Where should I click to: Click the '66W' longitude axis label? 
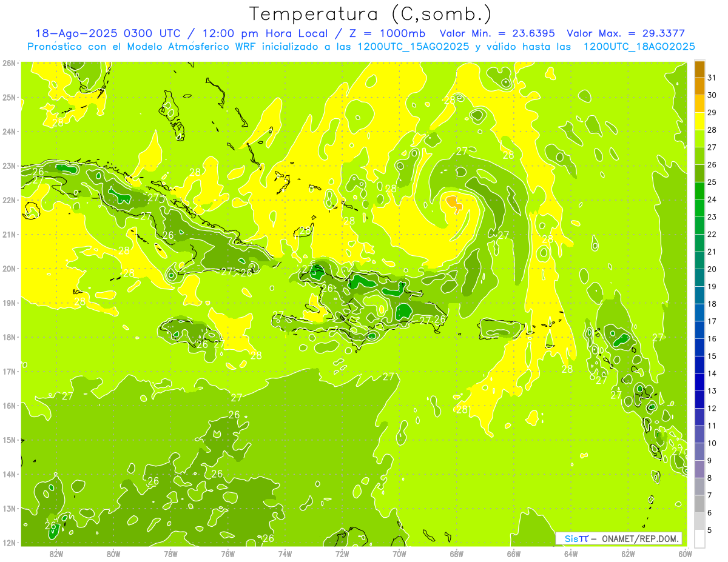click(514, 554)
